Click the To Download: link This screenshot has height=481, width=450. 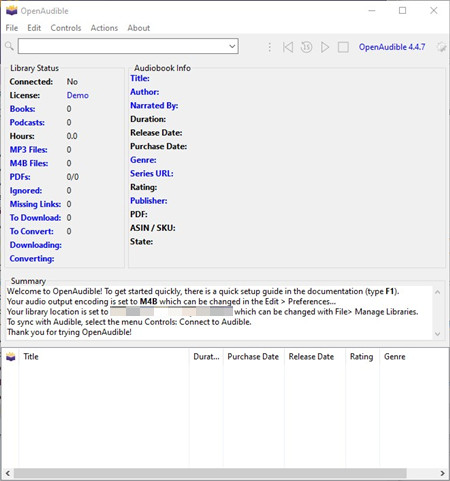[x=35, y=218]
